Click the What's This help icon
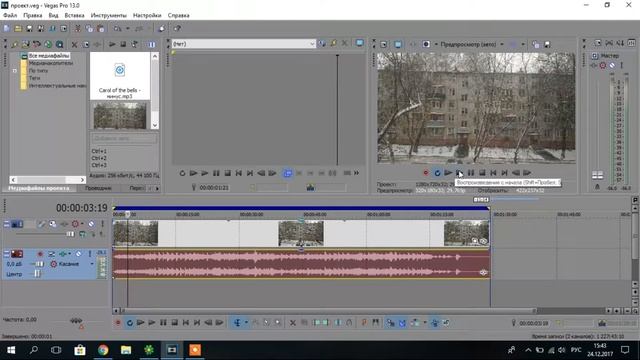Screen dimensions: 640x360 (177, 29)
